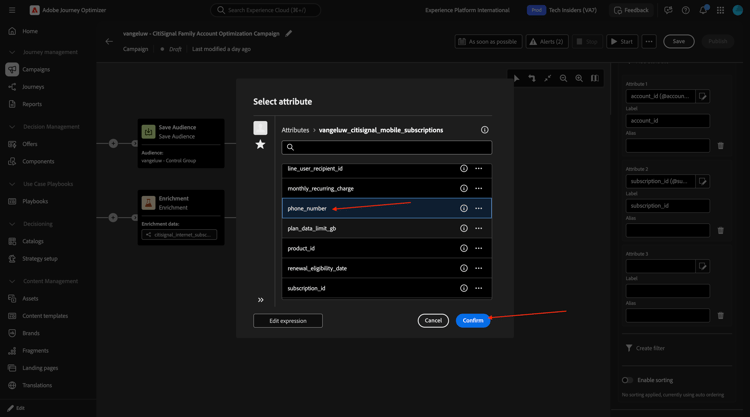Open Campaigns in the sidebar
Viewport: 750px width, 417px height.
click(x=36, y=69)
